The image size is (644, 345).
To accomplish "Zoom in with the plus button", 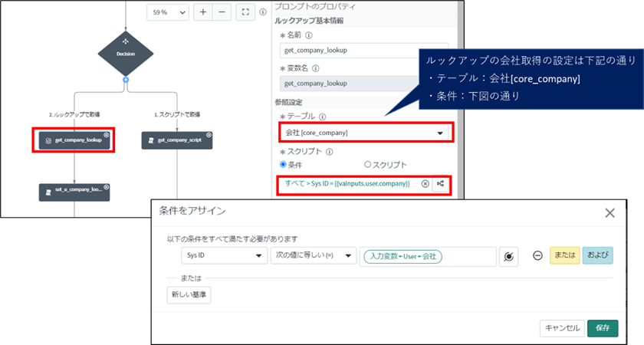I will pyautogui.click(x=203, y=12).
